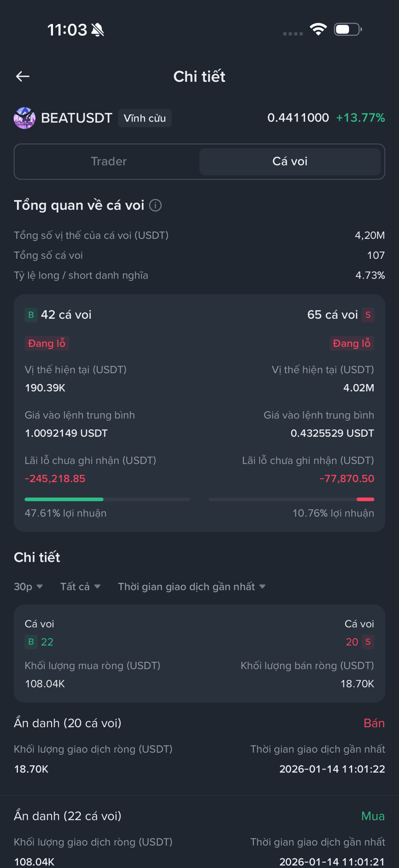
Task: Tap the Wi-Fi icon in status bar
Action: (x=318, y=29)
